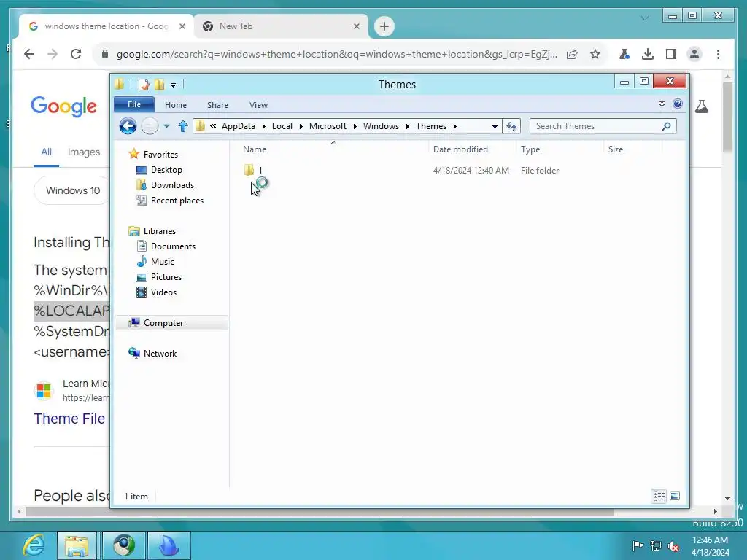Click blue fin app icon in taskbar
Viewport: 747px width, 560px height.
pos(169,545)
